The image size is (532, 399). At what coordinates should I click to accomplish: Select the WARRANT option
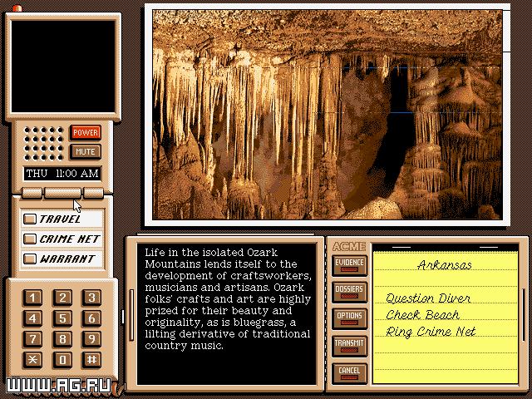point(62,259)
